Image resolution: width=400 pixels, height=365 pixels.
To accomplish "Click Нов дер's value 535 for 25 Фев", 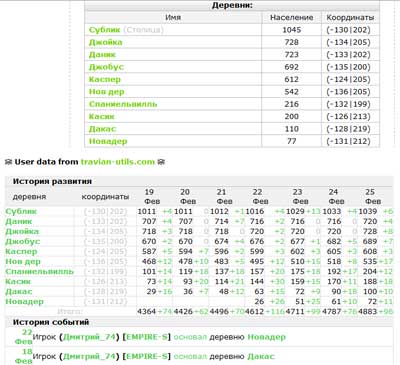I will point(370,261).
